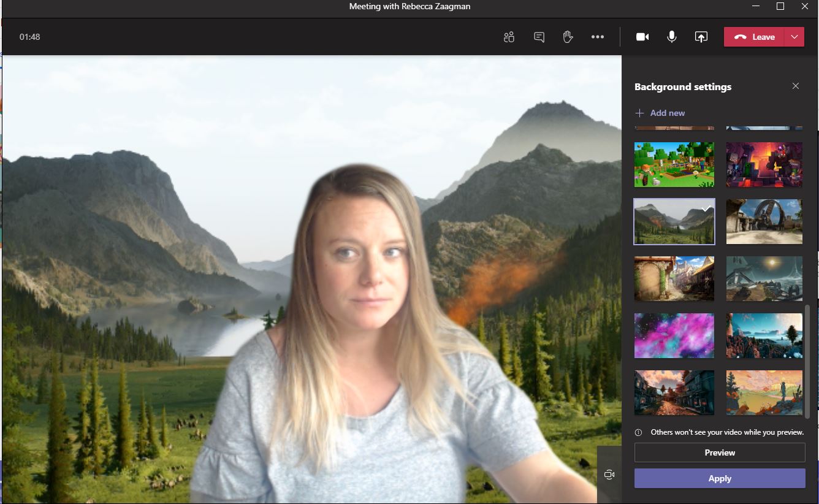This screenshot has width=819, height=504.
Task: Select the mountain valley lake background
Action: tap(674, 221)
